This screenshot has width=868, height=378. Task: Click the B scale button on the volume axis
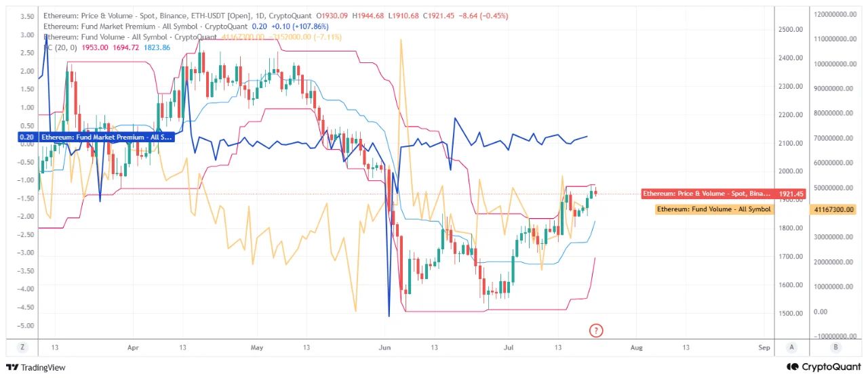tap(835, 348)
